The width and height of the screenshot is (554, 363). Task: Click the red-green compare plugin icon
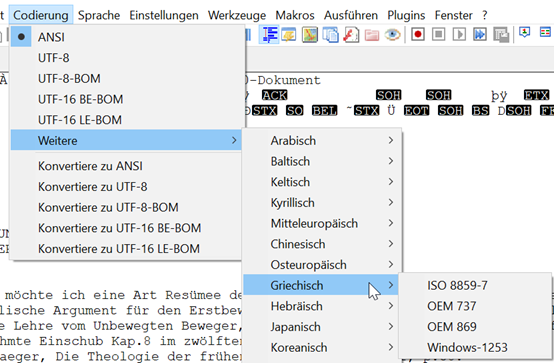pyautogui.click(x=545, y=33)
